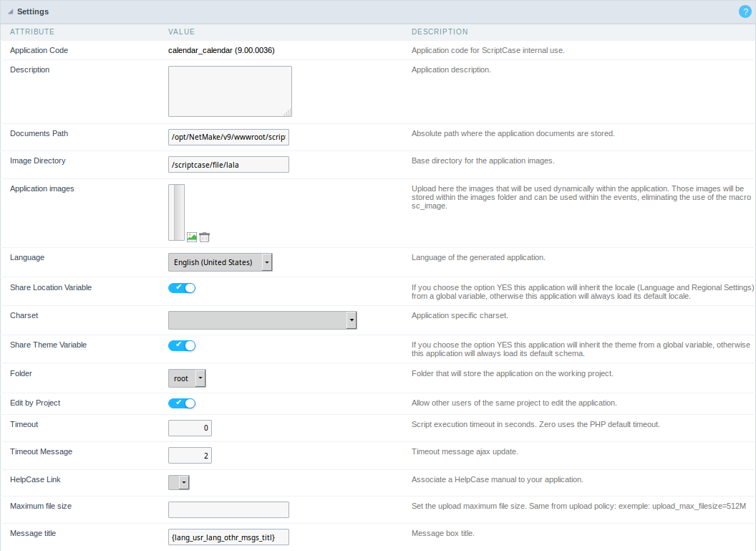
Task: Expand the Folder dropdown showing root
Action: coord(201,378)
